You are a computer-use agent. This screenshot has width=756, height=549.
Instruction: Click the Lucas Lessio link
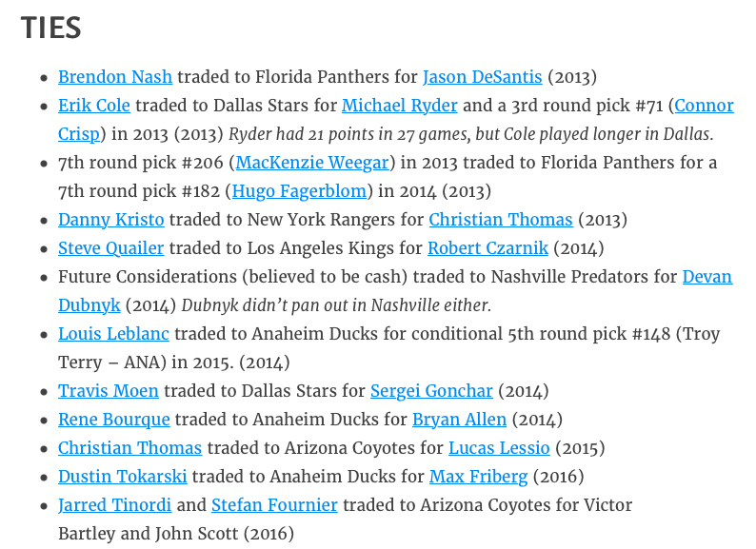pyautogui.click(x=499, y=448)
